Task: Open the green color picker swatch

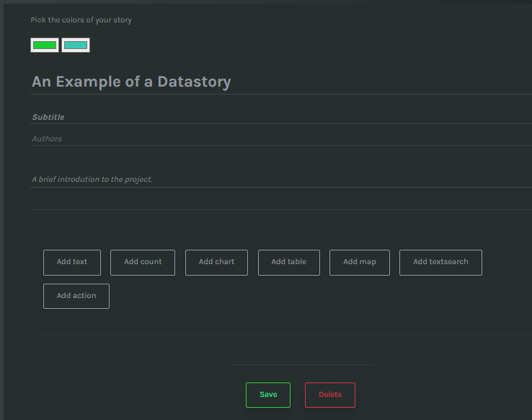Action: point(45,45)
